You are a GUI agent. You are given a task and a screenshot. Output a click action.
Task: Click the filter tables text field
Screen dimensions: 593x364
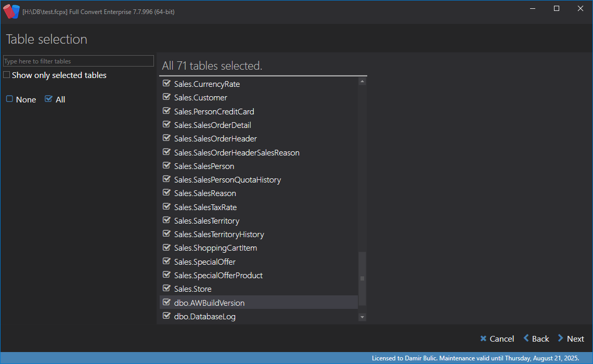click(x=79, y=61)
